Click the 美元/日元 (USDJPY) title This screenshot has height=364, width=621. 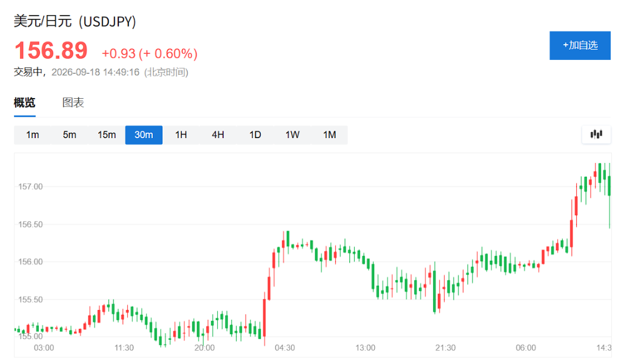point(75,21)
